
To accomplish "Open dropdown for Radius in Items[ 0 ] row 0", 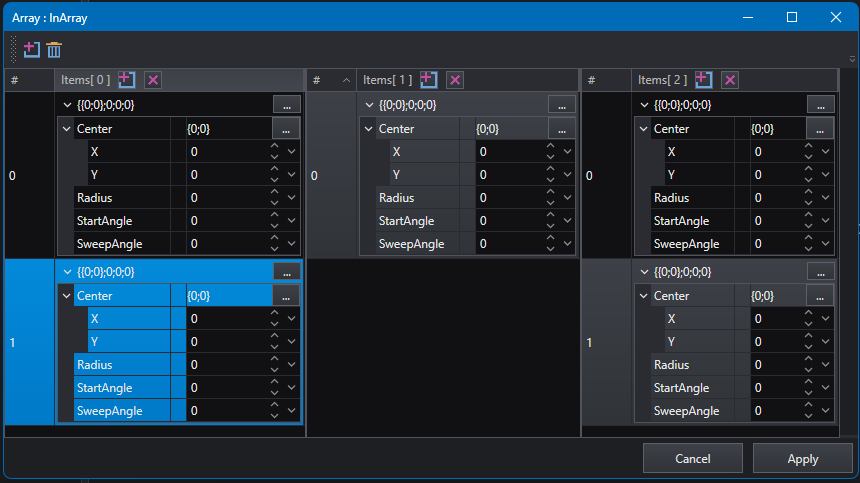I will 292,197.
